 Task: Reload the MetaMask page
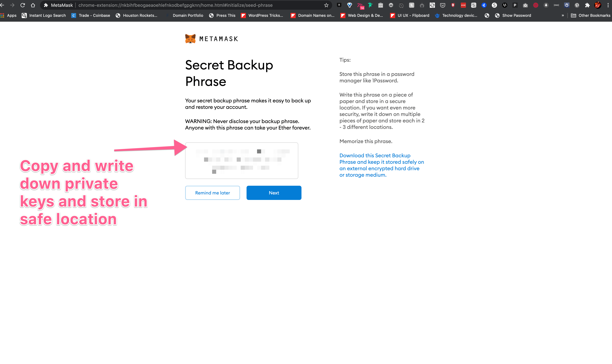[23, 5]
